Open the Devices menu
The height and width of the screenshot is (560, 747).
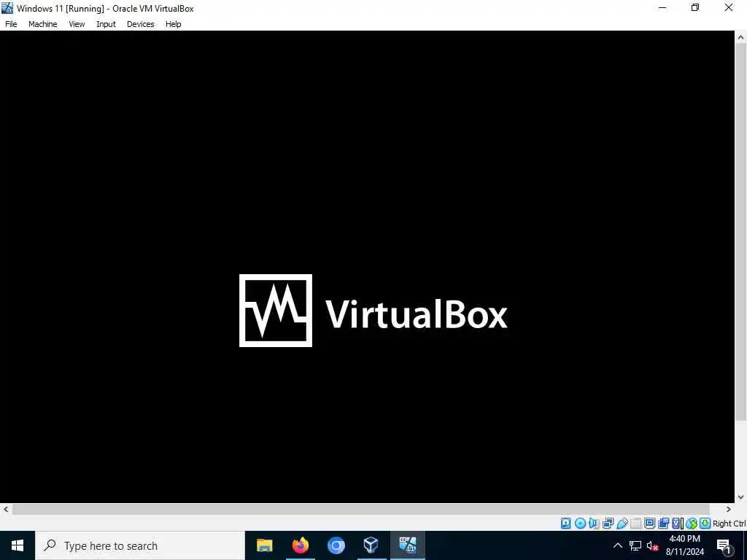[140, 24]
